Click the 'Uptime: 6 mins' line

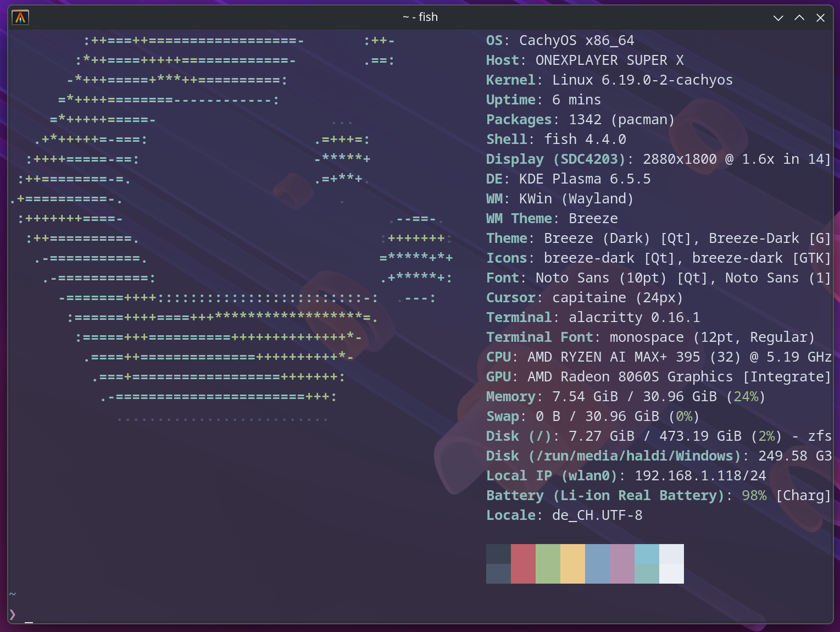click(544, 100)
